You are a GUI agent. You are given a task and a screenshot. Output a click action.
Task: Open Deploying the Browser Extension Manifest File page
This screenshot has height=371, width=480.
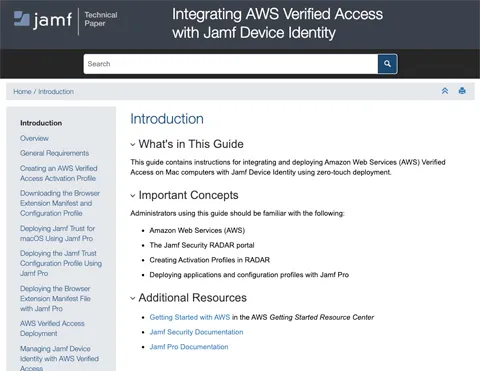(x=55, y=299)
